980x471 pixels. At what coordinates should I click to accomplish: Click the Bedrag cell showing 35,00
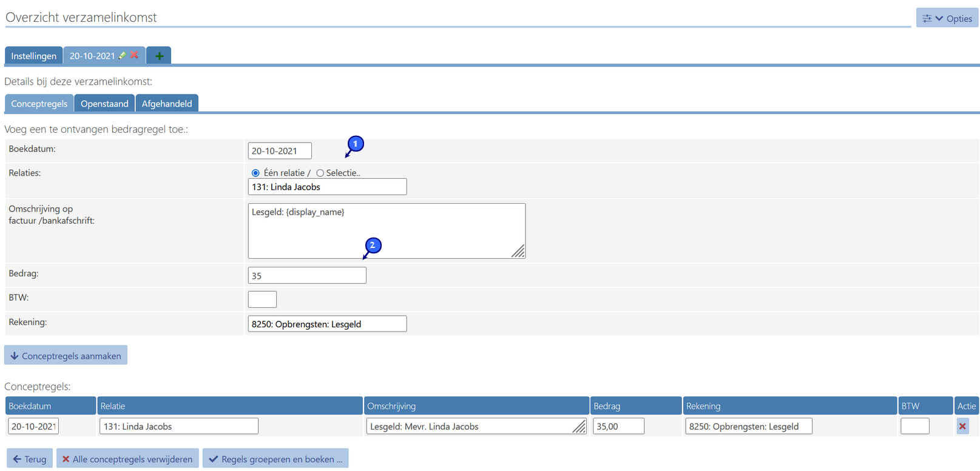(618, 426)
